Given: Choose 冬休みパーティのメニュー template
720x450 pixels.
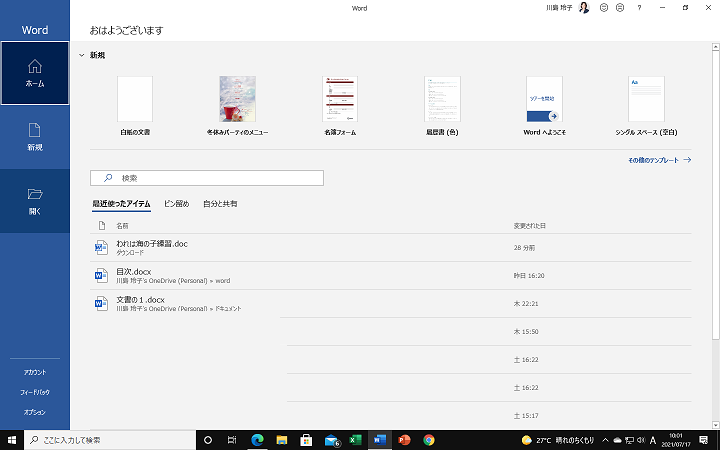Looking at the screenshot, I should pos(237,106).
